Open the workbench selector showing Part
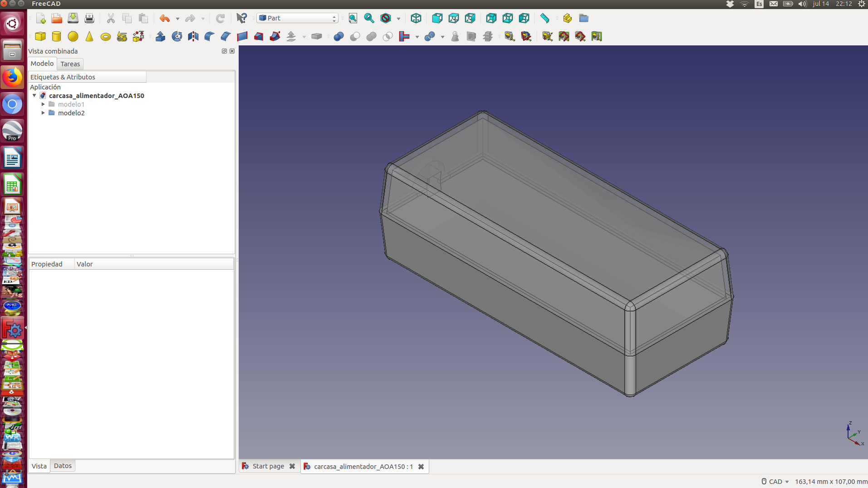The image size is (868, 488). (297, 18)
